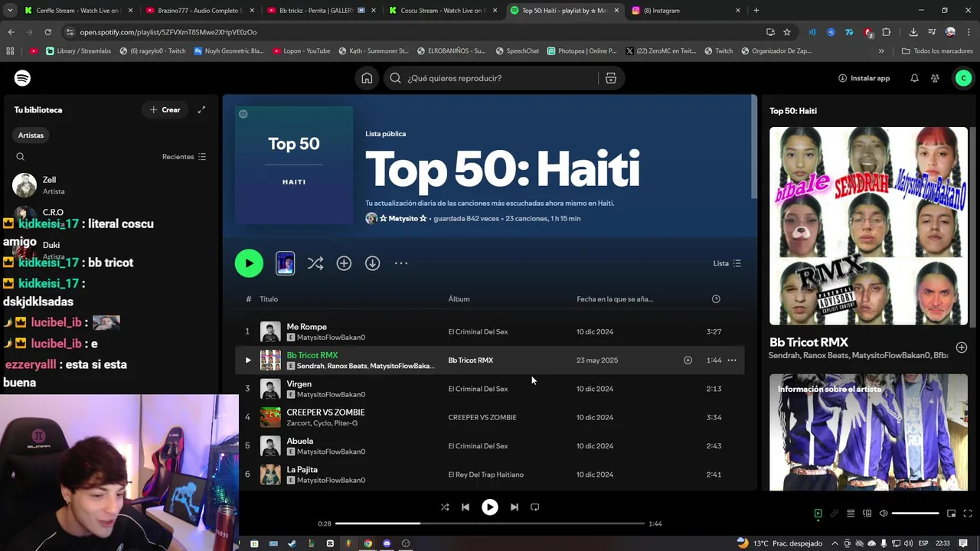Click the big green Play playlist button
This screenshot has width=980, height=551.
[x=249, y=263]
